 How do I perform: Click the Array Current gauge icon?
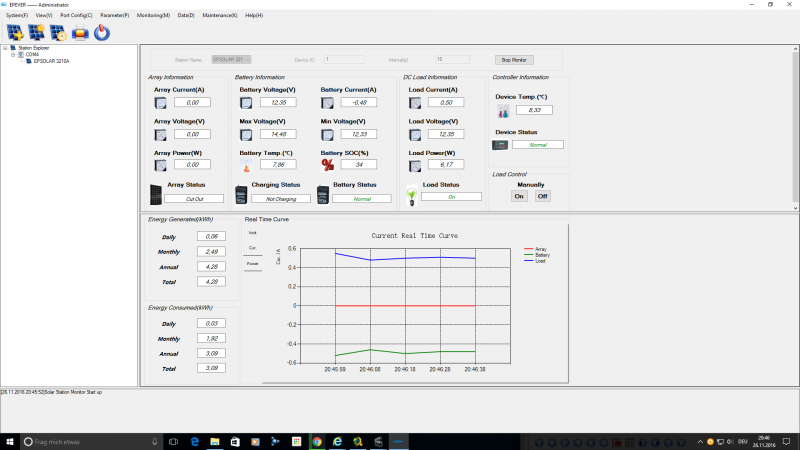pos(160,103)
